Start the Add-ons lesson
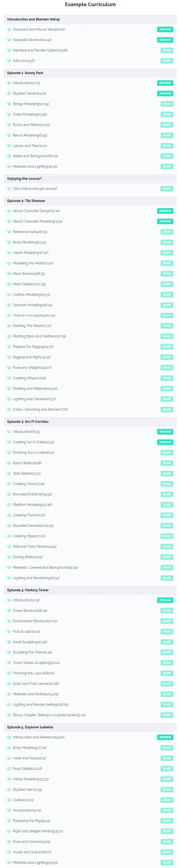The height and width of the screenshot is (868, 180). pos(167,61)
